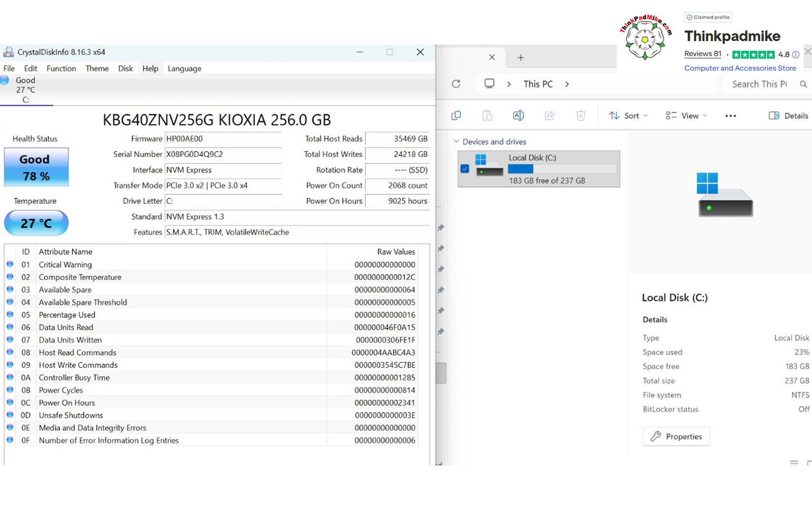This screenshot has width=812, height=510.
Task: Expand the chevron before This PC
Action: 509,84
